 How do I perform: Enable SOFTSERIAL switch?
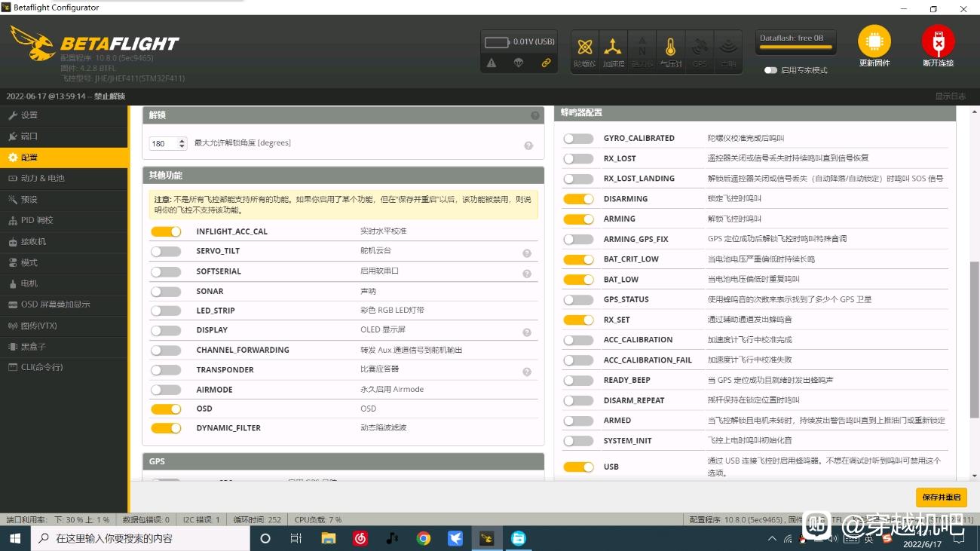point(166,271)
